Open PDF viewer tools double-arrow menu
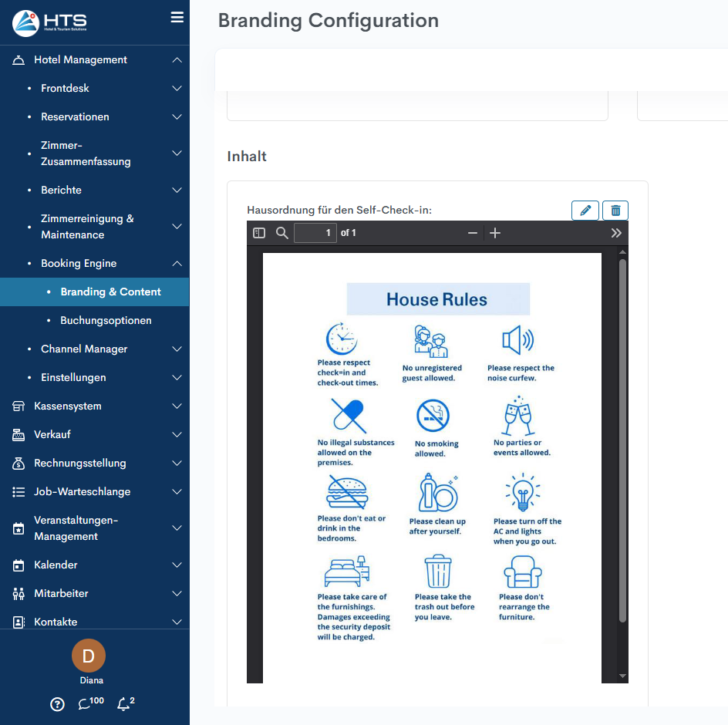This screenshot has height=725, width=728. (x=616, y=233)
